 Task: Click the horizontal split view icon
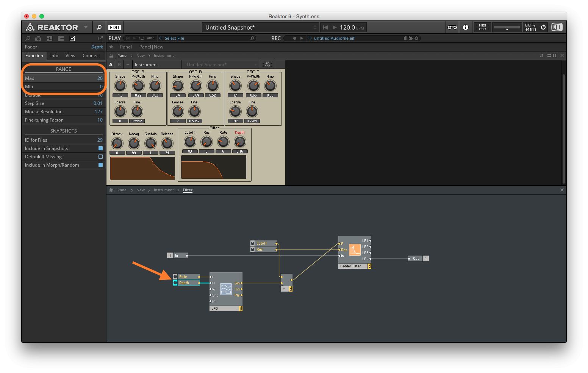[x=549, y=56]
